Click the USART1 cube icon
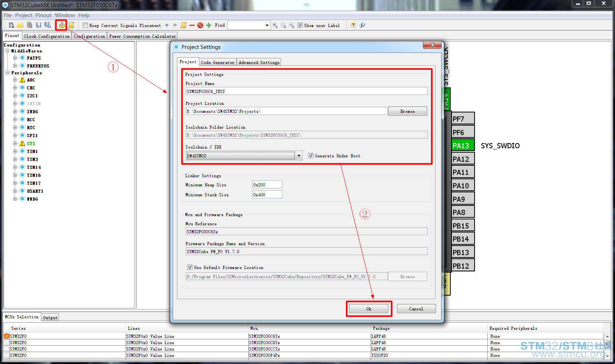Screen dimensions: 615x364 (22, 191)
